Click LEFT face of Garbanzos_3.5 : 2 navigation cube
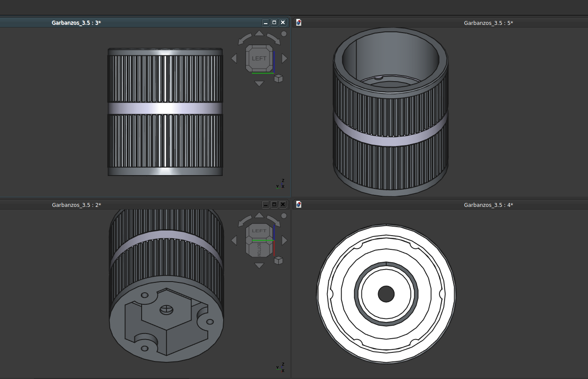The width and height of the screenshot is (588, 379). point(259,231)
